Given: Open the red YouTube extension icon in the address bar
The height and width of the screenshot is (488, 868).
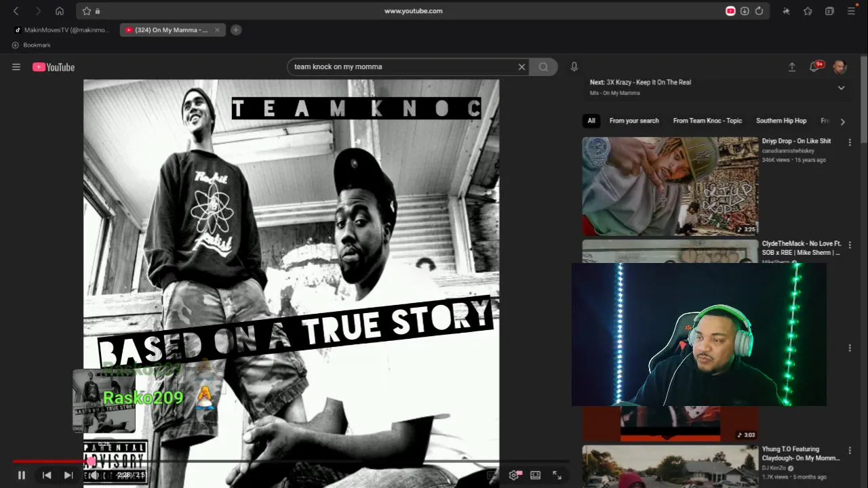Looking at the screenshot, I should click(x=730, y=11).
